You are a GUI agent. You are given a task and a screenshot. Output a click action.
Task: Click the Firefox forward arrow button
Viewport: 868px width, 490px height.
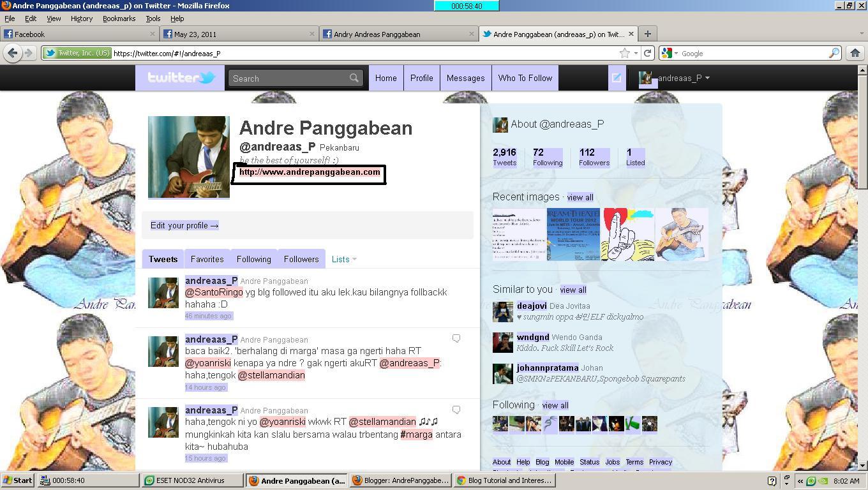coord(29,53)
